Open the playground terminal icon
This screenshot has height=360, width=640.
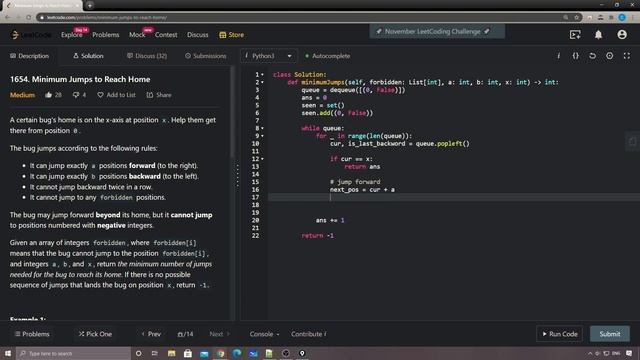575,35
